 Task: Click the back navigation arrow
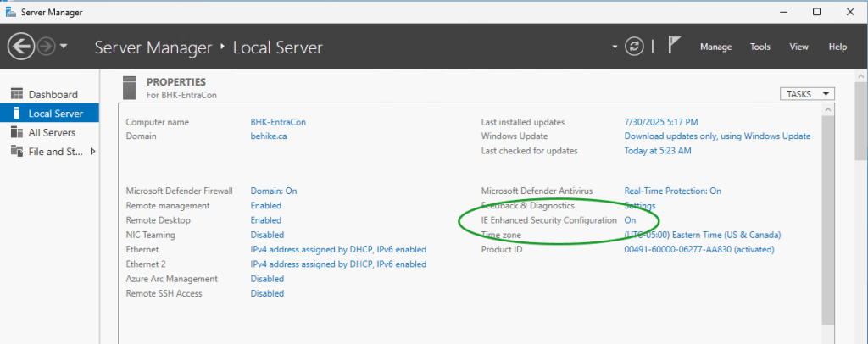click(x=21, y=47)
